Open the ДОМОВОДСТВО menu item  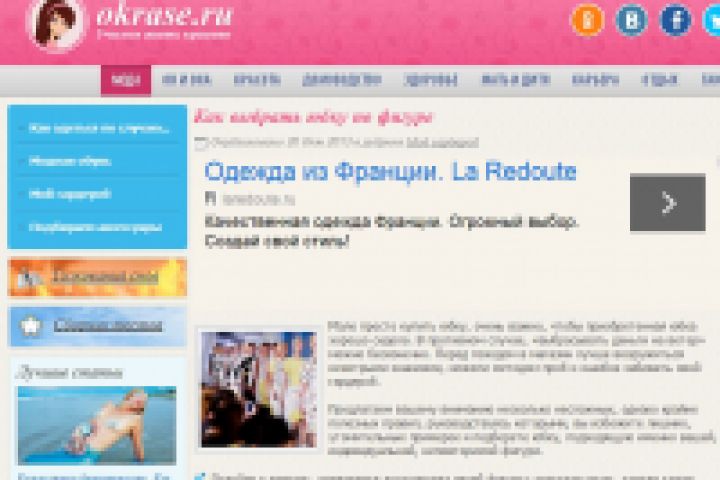click(x=342, y=80)
